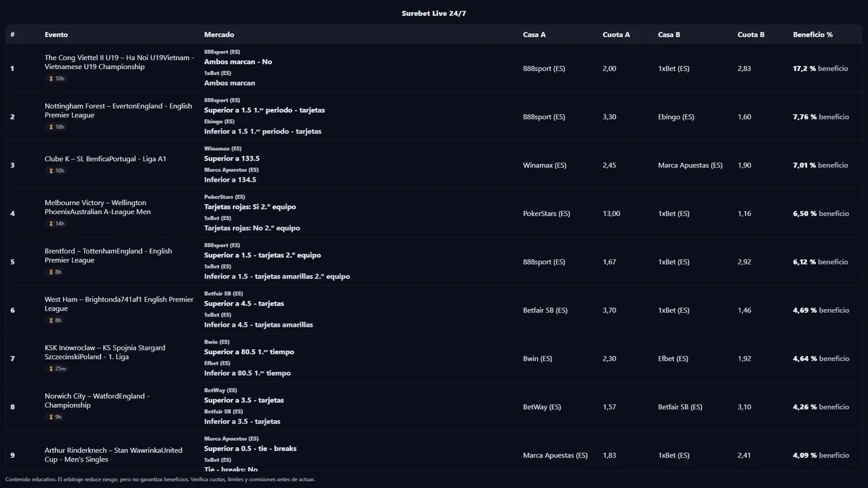Screen dimensions: 868x488
Task: Select Ebingo (ES) in the Casa B column
Action: pos(675,117)
